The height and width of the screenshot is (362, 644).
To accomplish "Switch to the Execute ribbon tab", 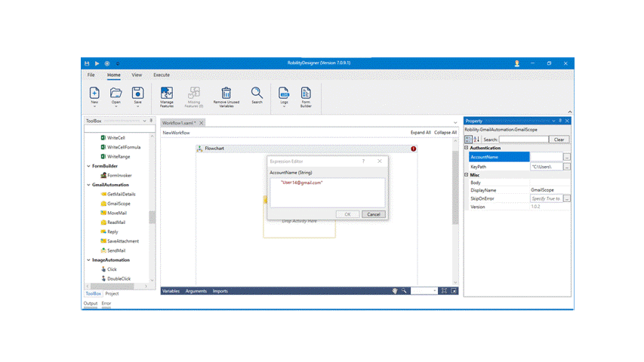I will [162, 75].
